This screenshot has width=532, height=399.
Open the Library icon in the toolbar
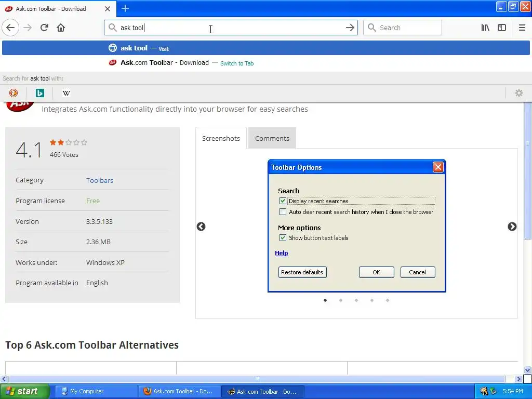[485, 28]
